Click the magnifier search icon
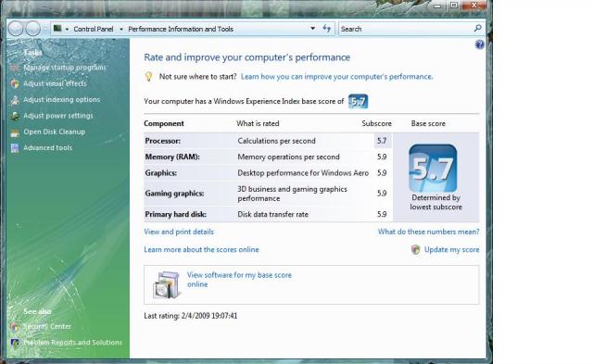The width and height of the screenshot is (593, 364). [478, 29]
